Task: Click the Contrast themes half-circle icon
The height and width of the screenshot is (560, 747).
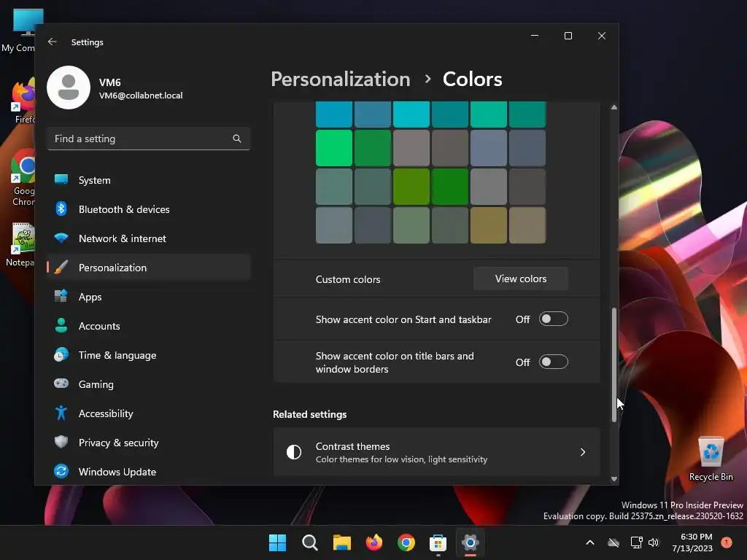Action: point(294,452)
